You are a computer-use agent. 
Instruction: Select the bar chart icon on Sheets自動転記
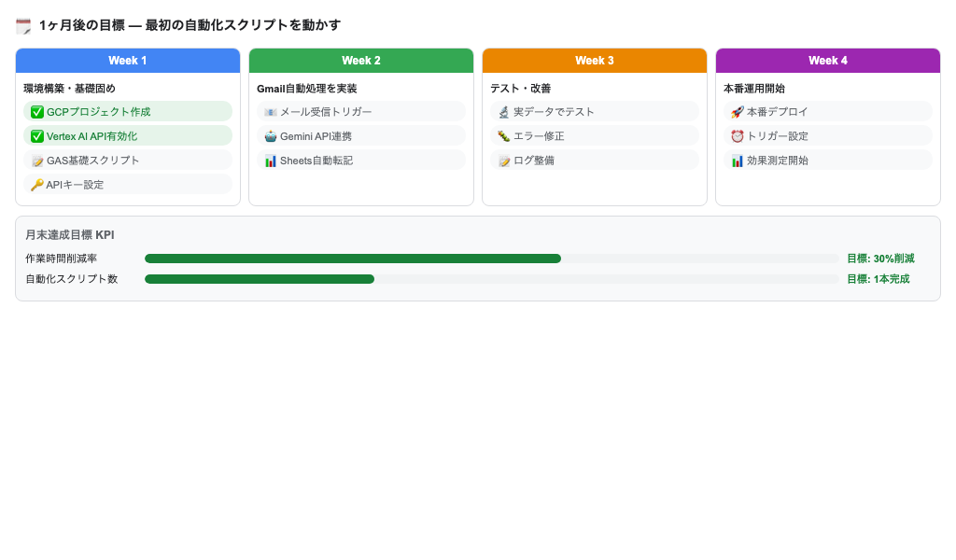(271, 160)
